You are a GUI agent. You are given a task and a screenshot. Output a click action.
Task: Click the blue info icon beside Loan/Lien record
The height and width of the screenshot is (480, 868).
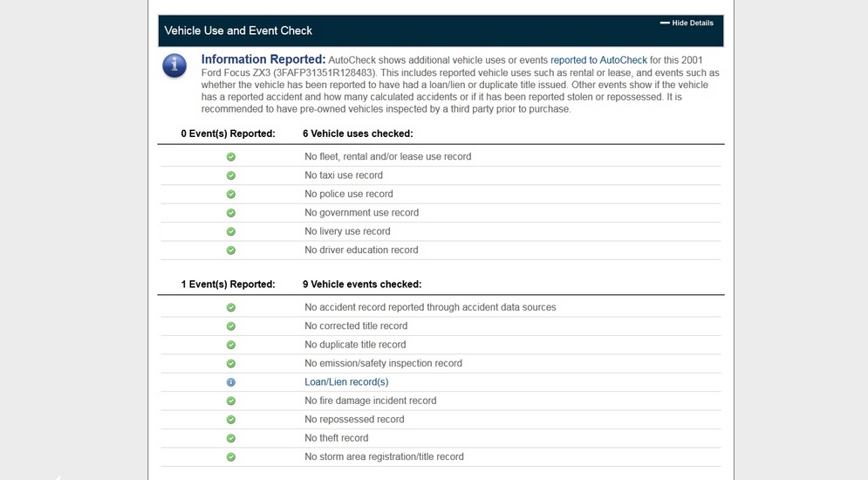click(x=231, y=382)
